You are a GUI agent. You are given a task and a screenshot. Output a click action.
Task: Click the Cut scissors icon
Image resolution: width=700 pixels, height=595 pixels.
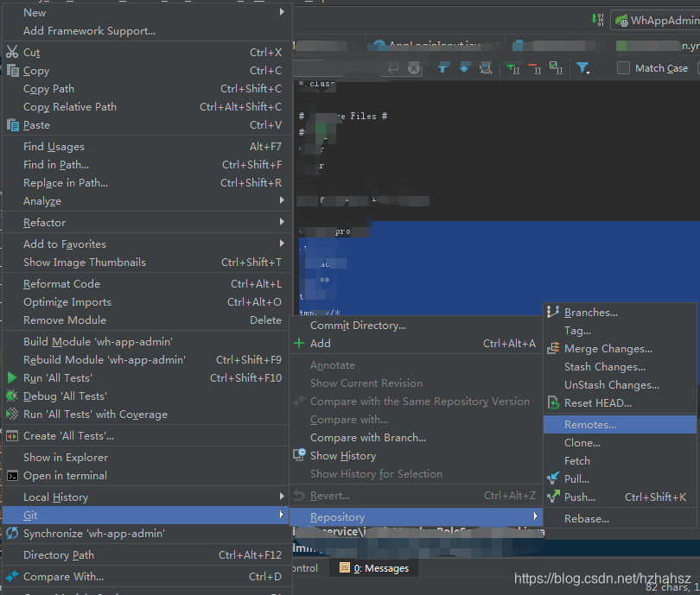point(12,52)
